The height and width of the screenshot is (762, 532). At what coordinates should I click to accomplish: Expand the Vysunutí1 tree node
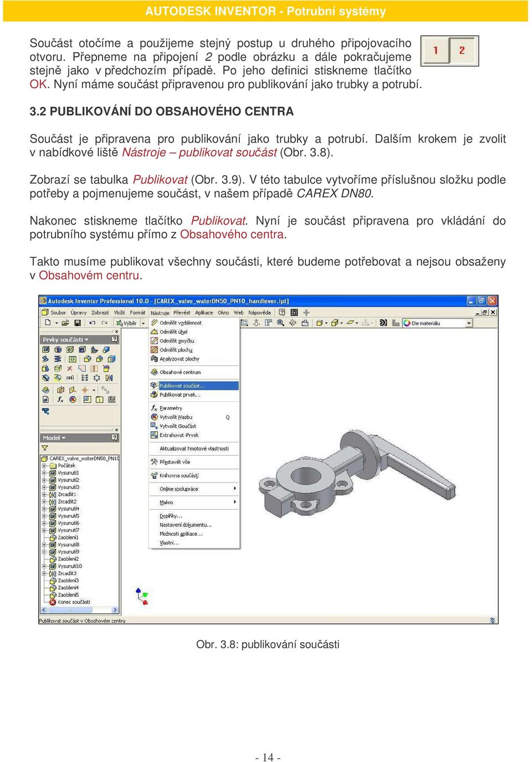44,473
